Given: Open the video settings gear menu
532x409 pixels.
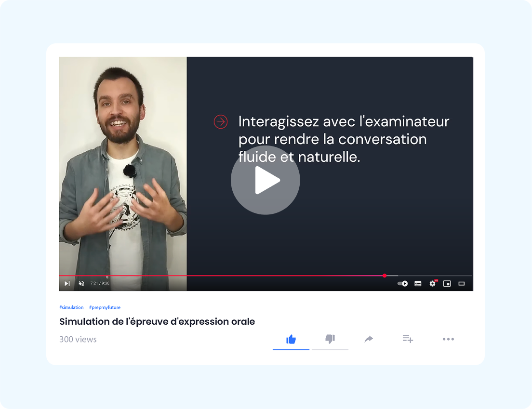Looking at the screenshot, I should click(433, 284).
